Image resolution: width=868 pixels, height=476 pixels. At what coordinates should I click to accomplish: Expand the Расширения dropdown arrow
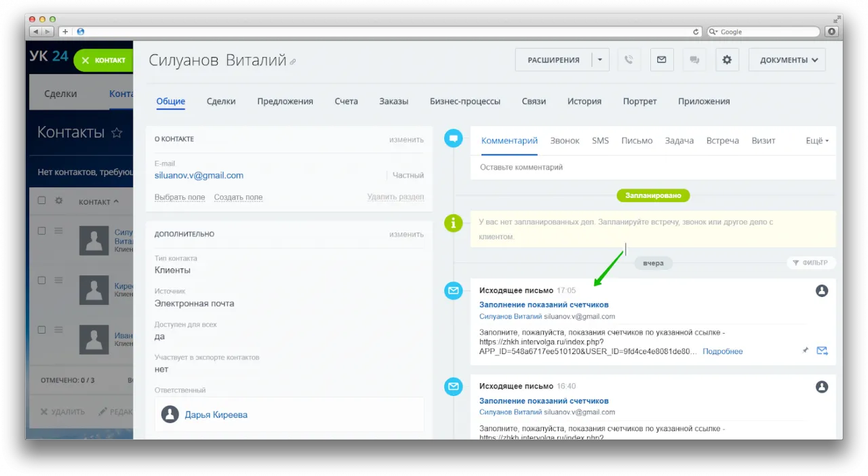click(600, 60)
